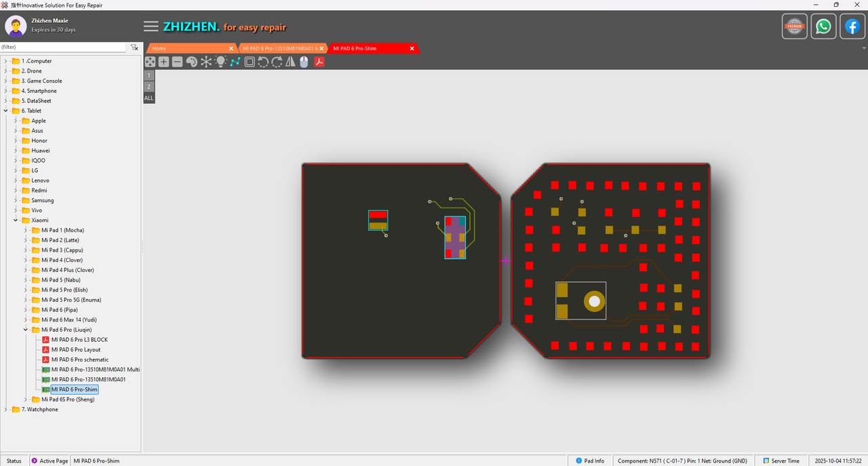This screenshot has width=868, height=466.
Task: Mirror the board with the flip icon
Action: pos(290,62)
